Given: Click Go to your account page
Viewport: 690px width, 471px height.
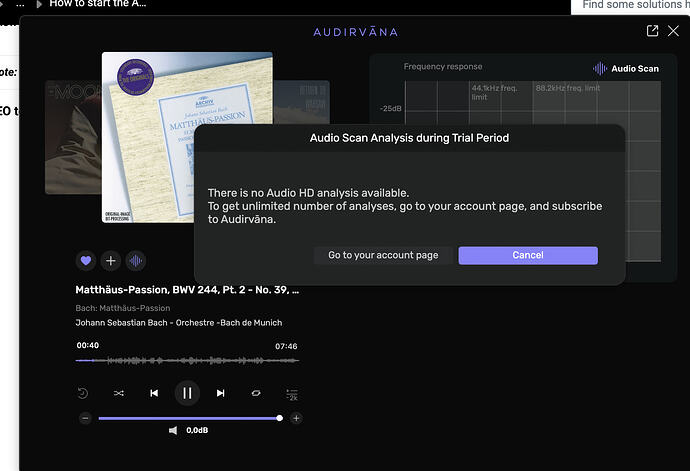Looking at the screenshot, I should coord(383,255).
